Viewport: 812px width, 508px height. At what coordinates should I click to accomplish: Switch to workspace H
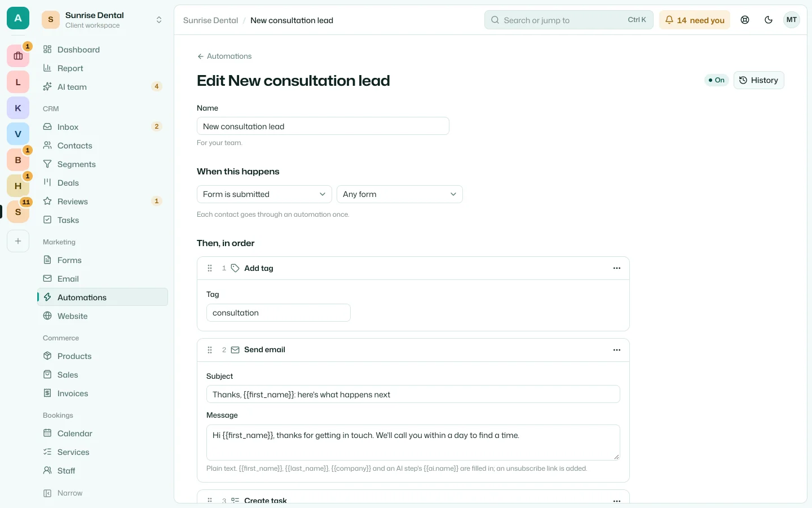point(18,186)
